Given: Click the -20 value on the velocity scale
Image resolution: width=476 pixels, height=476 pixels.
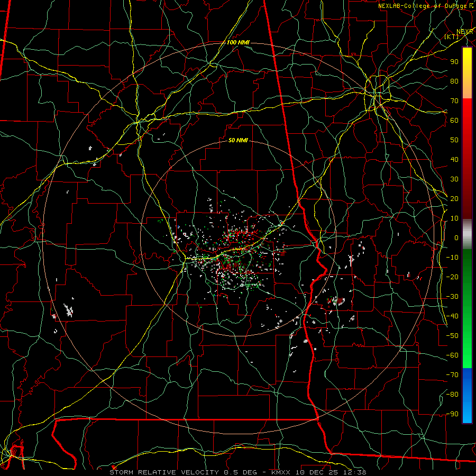Looking at the screenshot, I should tap(452, 277).
